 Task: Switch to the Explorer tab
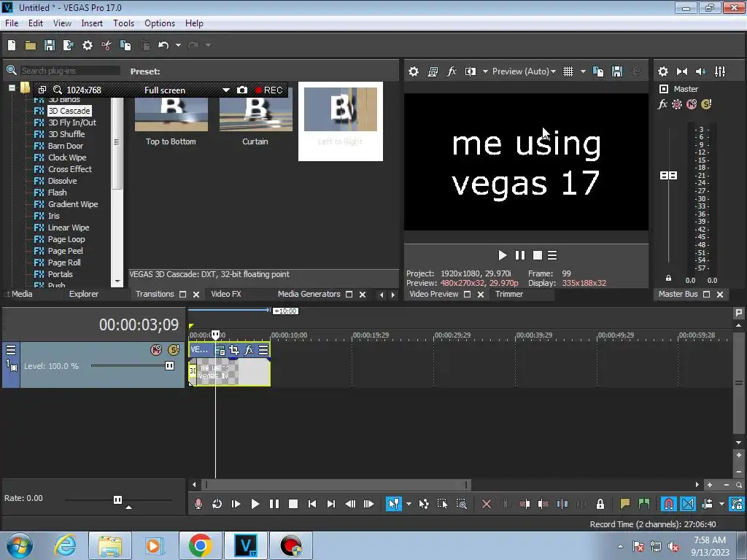[84, 295]
